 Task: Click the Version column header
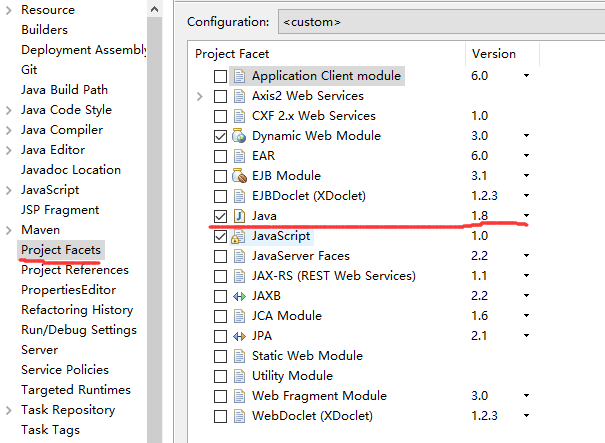[x=493, y=53]
